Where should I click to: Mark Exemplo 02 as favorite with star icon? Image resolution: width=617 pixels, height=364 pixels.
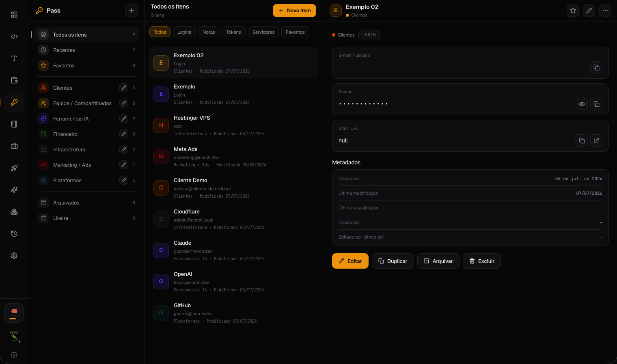tap(573, 11)
